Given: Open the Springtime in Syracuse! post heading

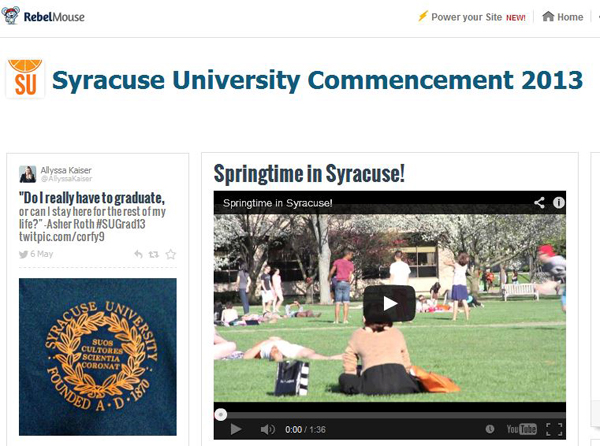Looking at the screenshot, I should [x=309, y=174].
